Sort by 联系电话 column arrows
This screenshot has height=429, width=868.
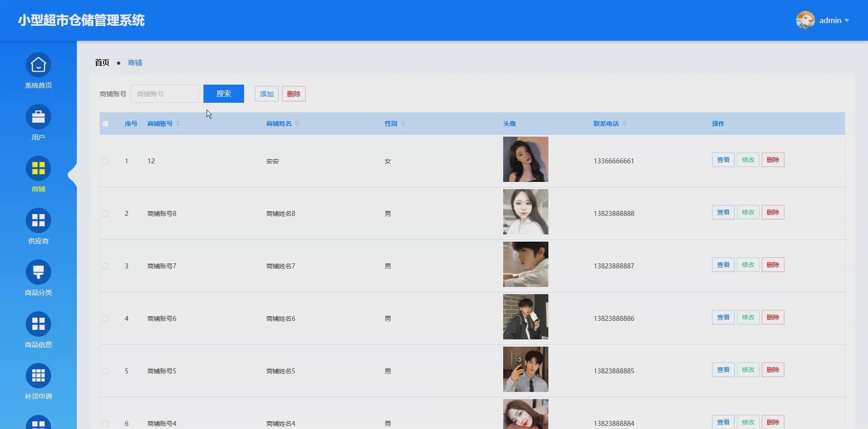coord(624,124)
